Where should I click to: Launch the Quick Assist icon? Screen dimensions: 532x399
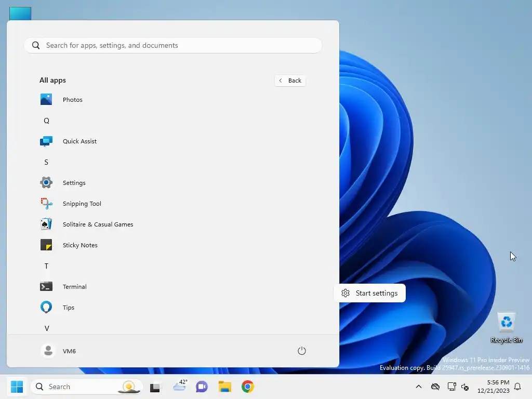(46, 141)
